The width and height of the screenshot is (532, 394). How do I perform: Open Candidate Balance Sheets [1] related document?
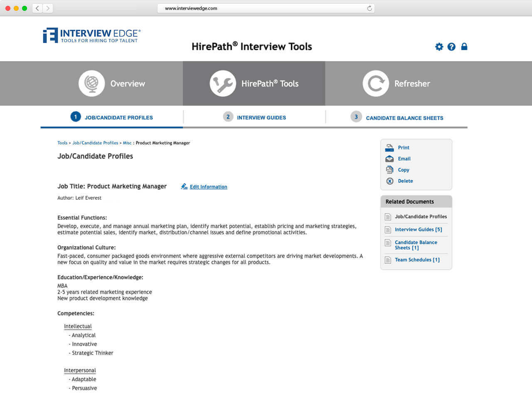pyautogui.click(x=416, y=245)
